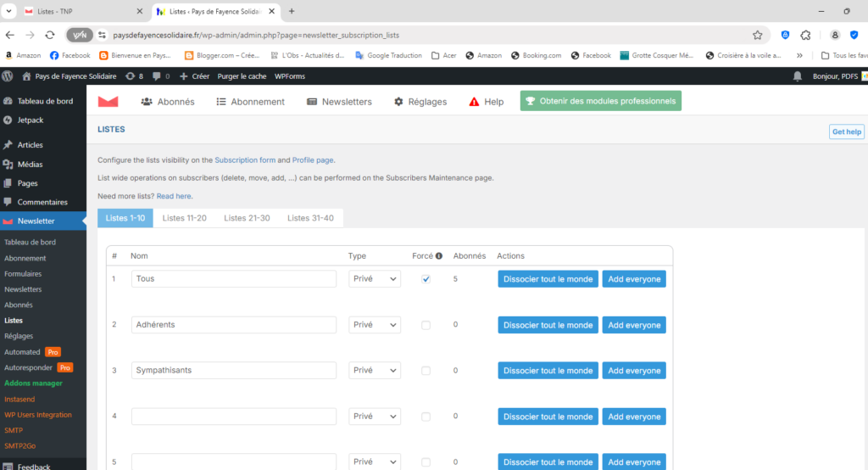Click the notifications bell icon
The width and height of the screenshot is (868, 470).
pyautogui.click(x=797, y=76)
